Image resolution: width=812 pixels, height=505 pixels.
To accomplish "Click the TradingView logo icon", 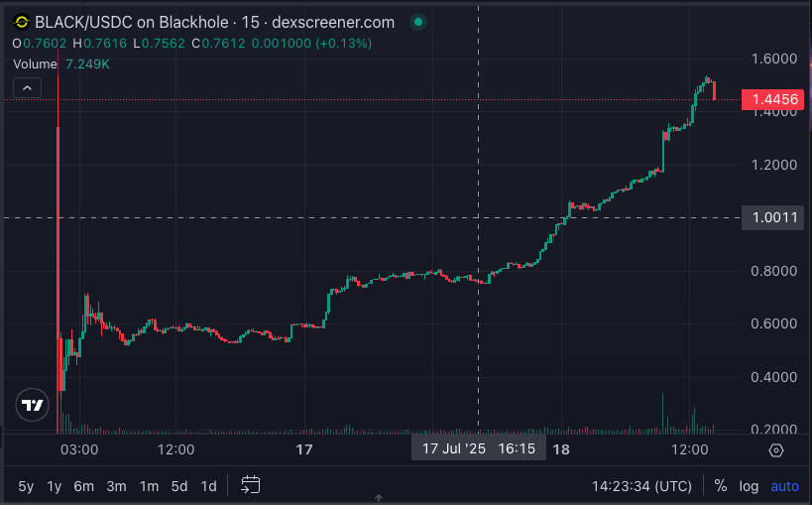I will 32,405.
